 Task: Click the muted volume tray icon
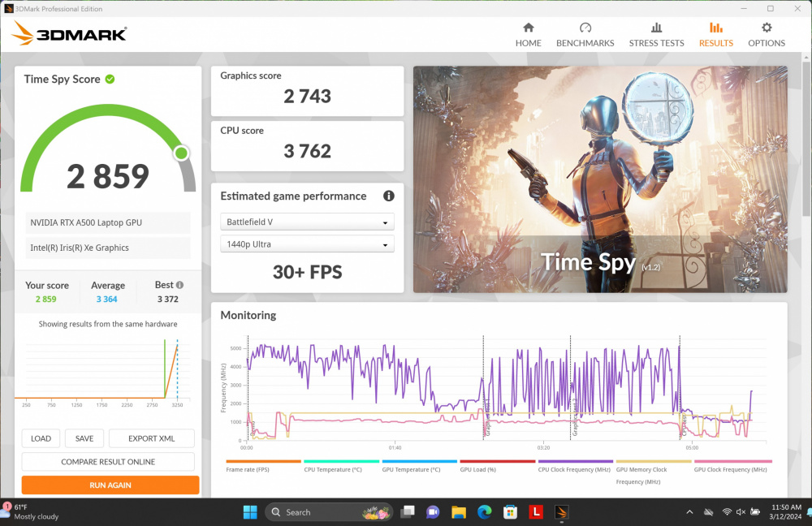(741, 512)
